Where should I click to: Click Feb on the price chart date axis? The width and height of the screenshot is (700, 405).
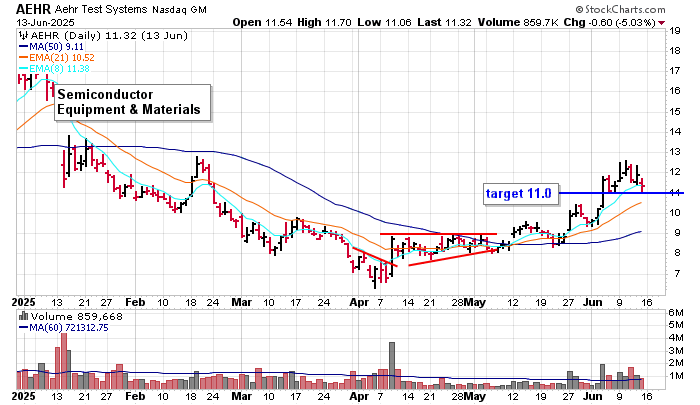[x=135, y=302]
